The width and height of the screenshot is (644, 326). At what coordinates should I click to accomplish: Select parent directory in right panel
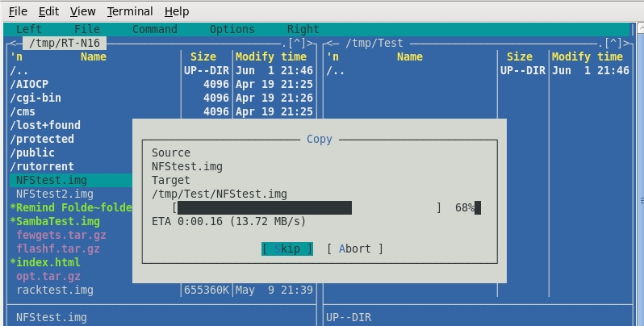(x=336, y=70)
